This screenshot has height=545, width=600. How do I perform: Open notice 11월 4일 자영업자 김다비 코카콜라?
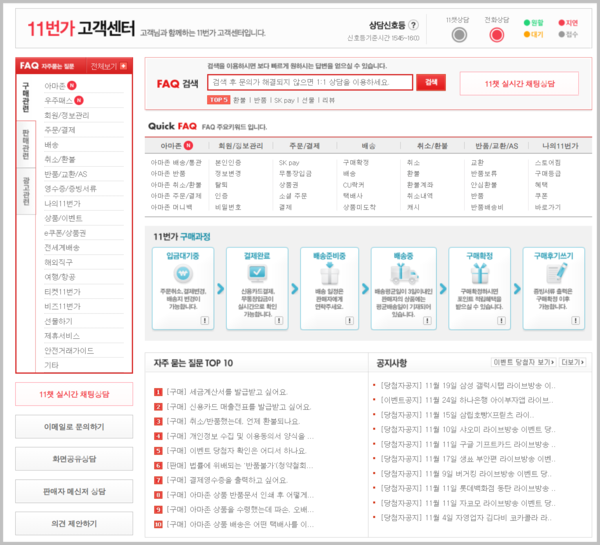coord(466,518)
